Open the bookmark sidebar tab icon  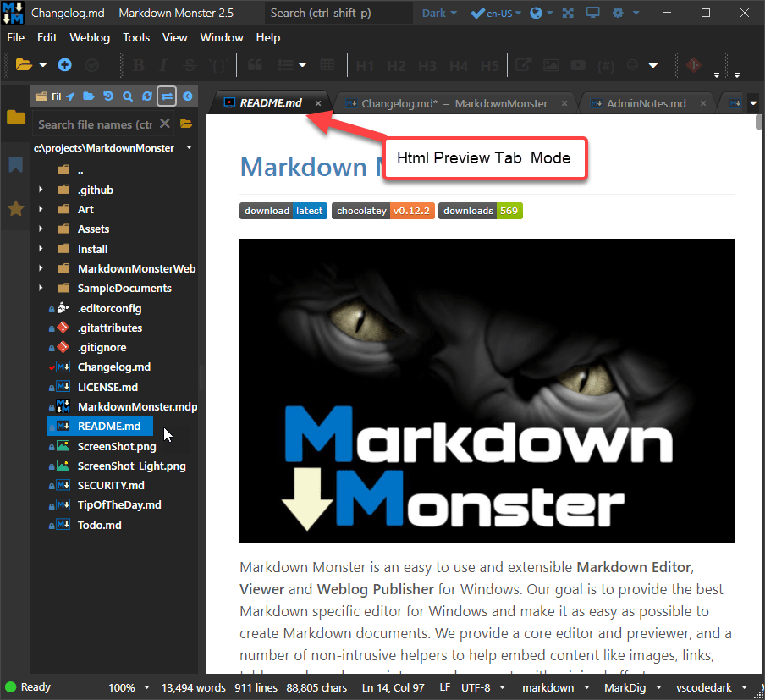click(x=15, y=164)
